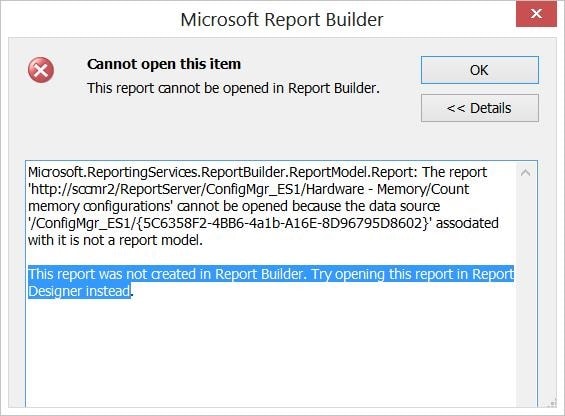
Task: Click the resize grip in dialog corner
Action: click(x=553, y=404)
